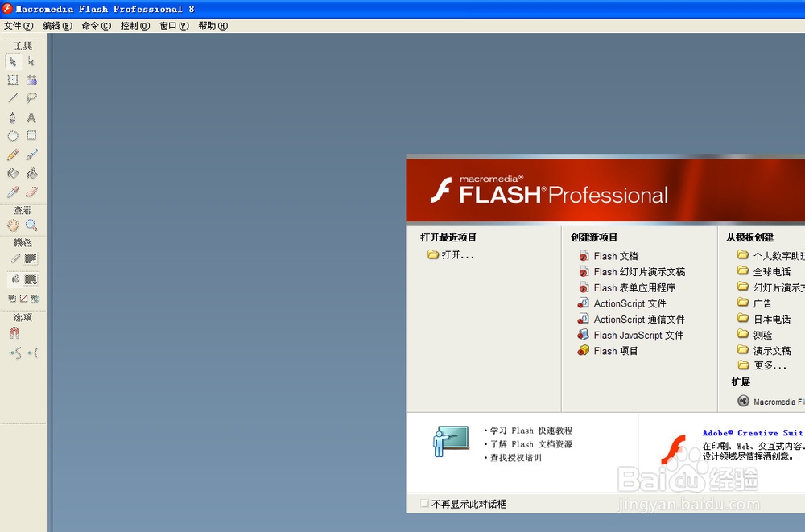805x532 pixels.
Task: Open the 编辑 menu
Action: [57, 26]
